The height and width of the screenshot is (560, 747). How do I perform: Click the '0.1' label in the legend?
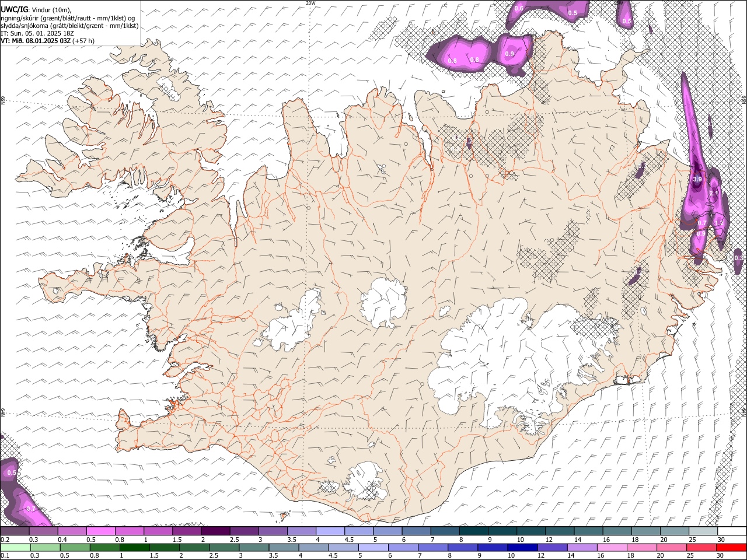click(5, 555)
